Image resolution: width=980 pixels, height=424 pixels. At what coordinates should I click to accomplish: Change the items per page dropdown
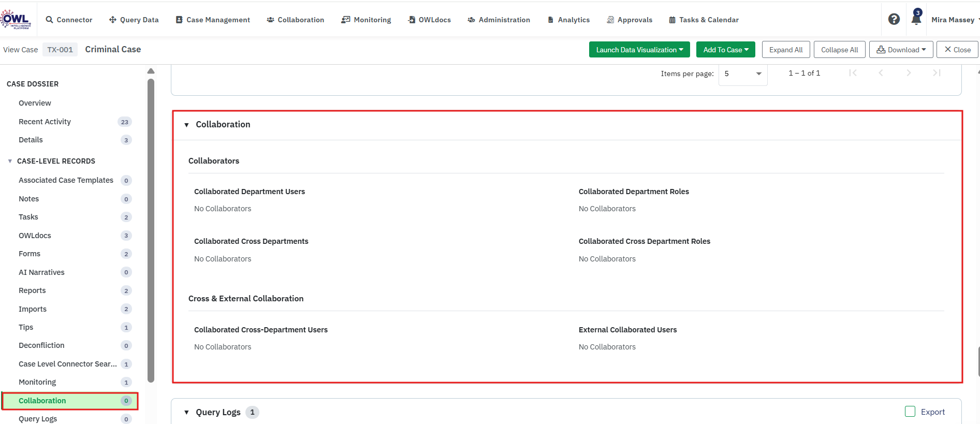(x=743, y=74)
